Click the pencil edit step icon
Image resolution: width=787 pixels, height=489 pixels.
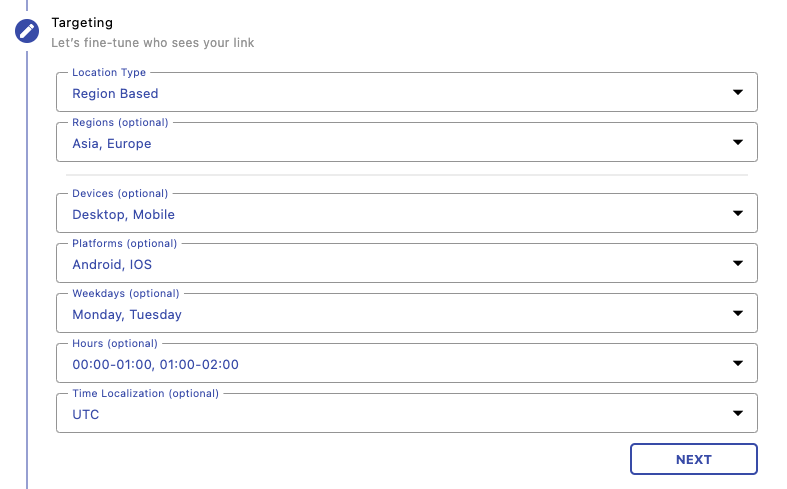(x=27, y=31)
